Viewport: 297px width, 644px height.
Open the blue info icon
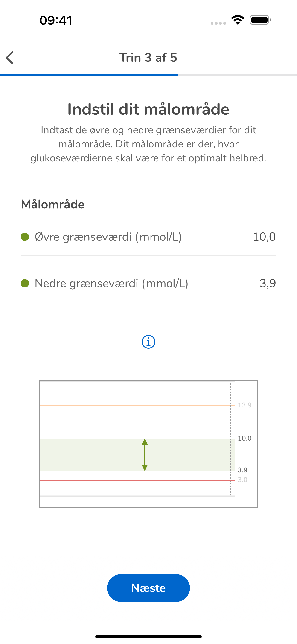pyautogui.click(x=148, y=342)
